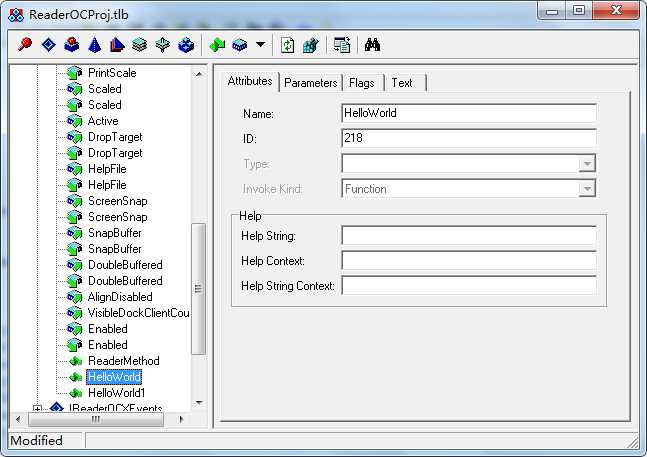This screenshot has height=457, width=647.
Task: Switch to the Parameters tab
Action: pos(311,83)
